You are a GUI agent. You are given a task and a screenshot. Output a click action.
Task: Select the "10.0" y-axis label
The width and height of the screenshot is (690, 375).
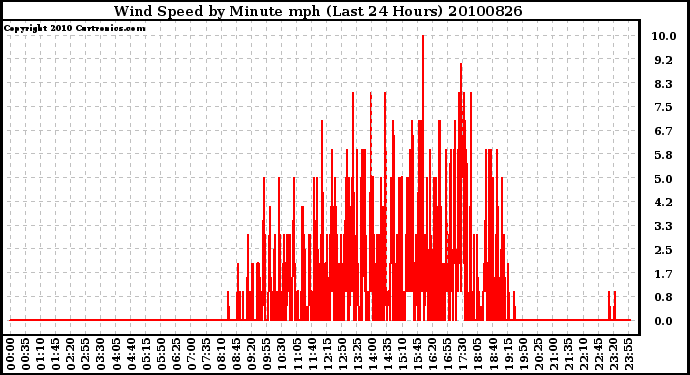click(x=664, y=36)
